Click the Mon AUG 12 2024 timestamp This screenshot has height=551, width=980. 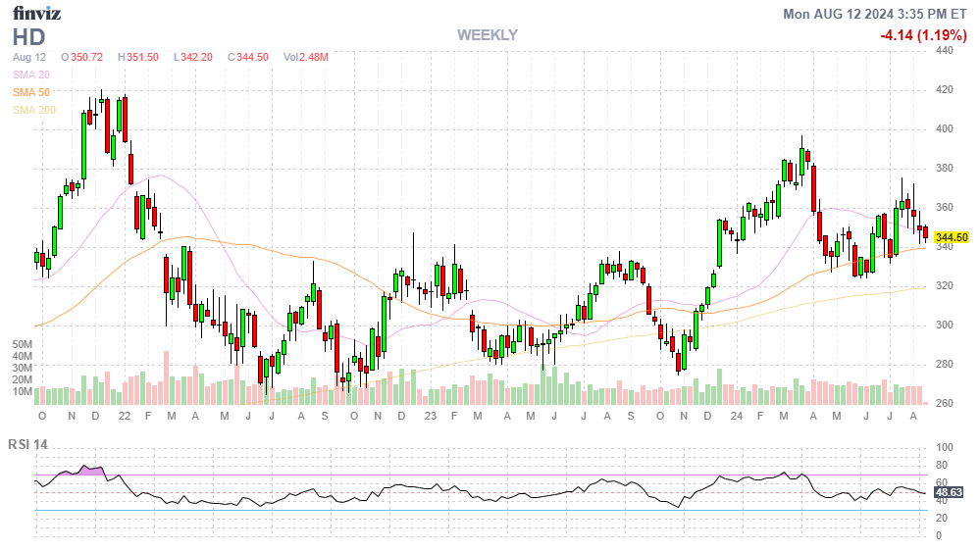(x=875, y=14)
